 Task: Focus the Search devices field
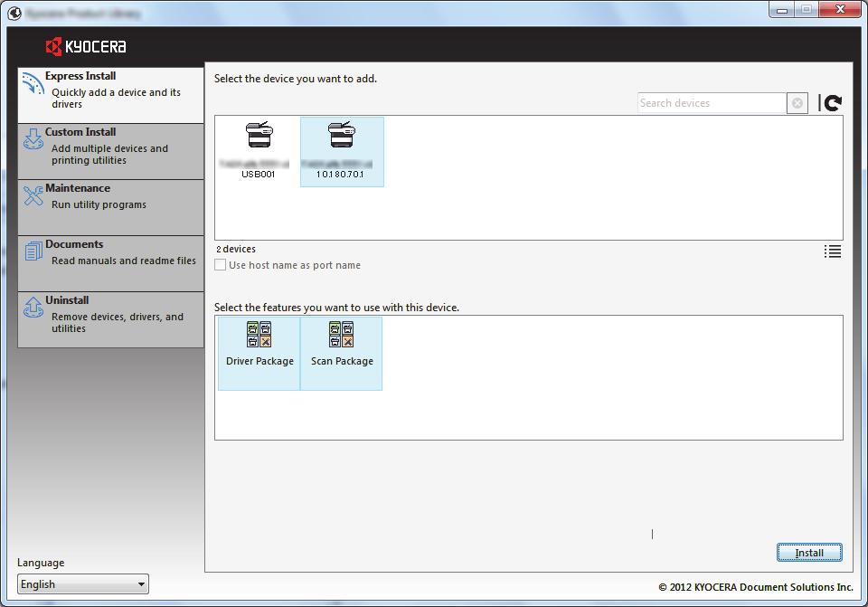[712, 103]
